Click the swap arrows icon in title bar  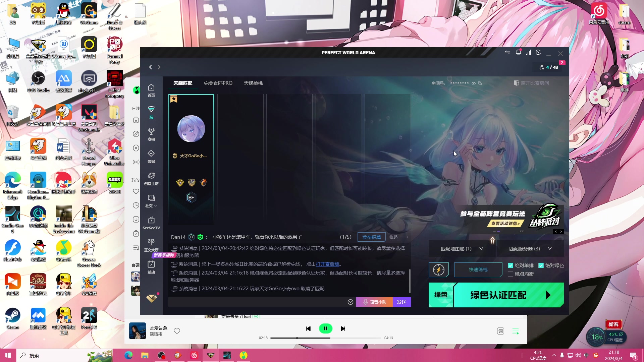point(507,52)
